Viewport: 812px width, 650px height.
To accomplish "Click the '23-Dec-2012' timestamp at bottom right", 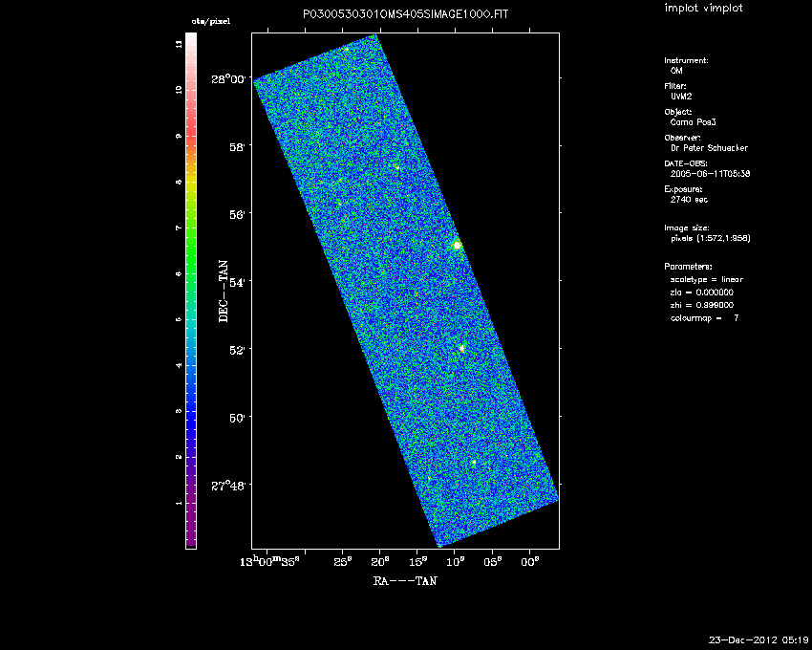I will [759, 639].
